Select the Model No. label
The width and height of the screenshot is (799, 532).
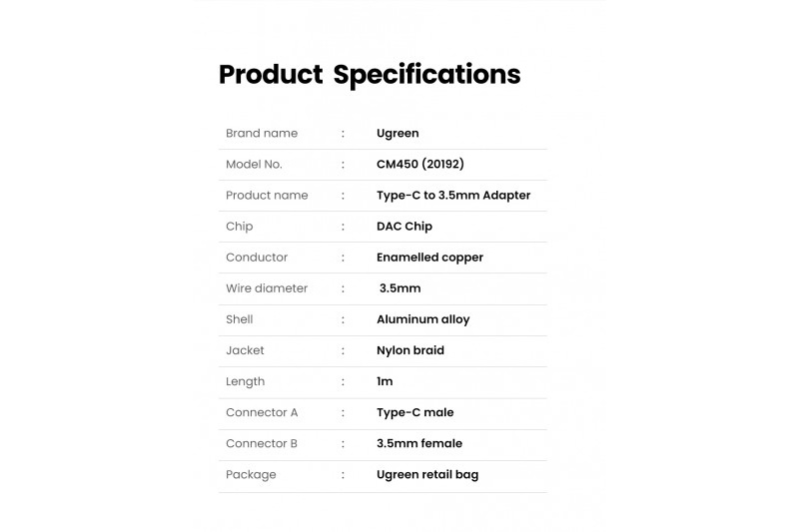point(254,164)
